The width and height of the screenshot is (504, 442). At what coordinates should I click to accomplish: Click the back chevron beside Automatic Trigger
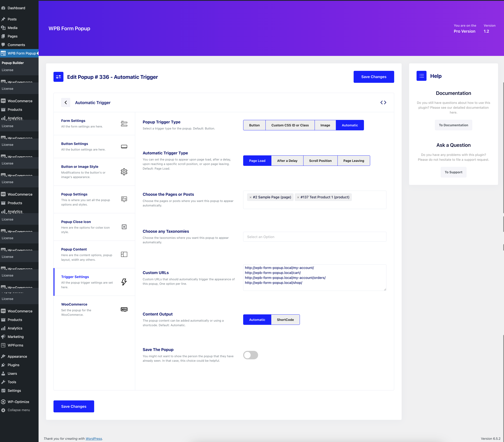tap(66, 102)
